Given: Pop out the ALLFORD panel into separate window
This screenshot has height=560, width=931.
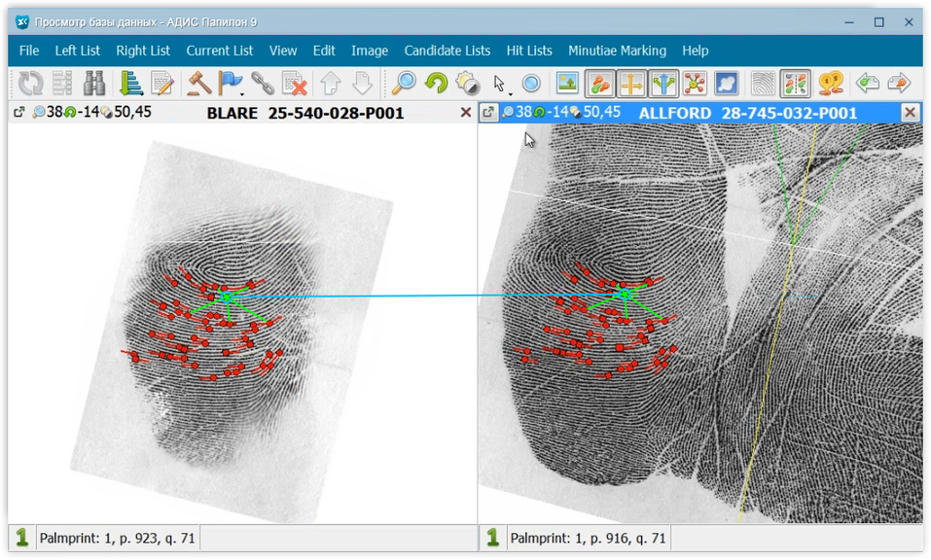Looking at the screenshot, I should pyautogui.click(x=488, y=113).
